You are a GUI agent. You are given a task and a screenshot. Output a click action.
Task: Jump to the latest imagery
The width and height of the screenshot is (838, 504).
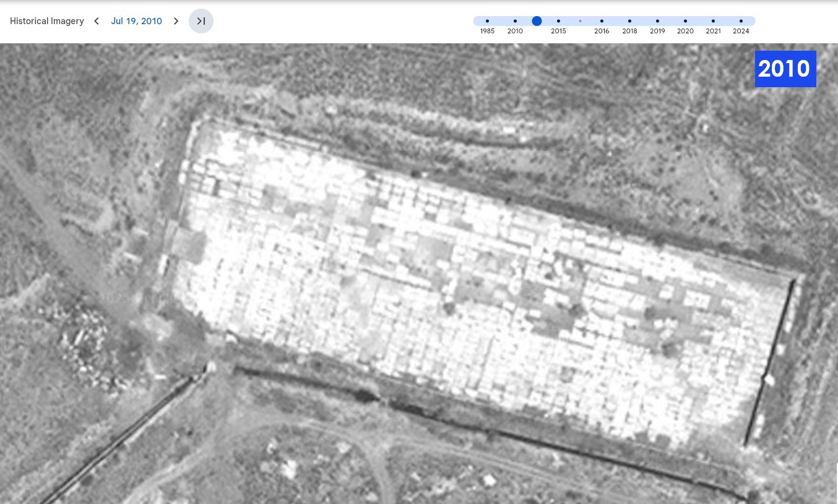(x=201, y=21)
